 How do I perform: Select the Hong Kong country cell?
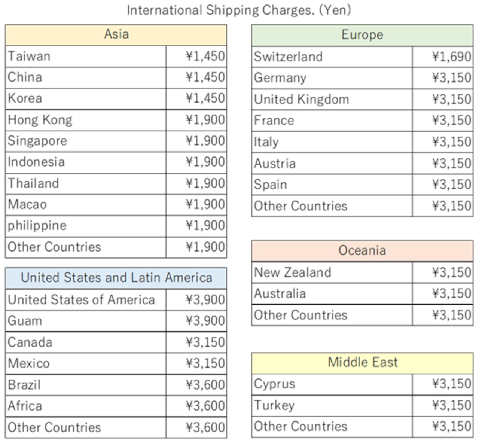[x=85, y=120]
